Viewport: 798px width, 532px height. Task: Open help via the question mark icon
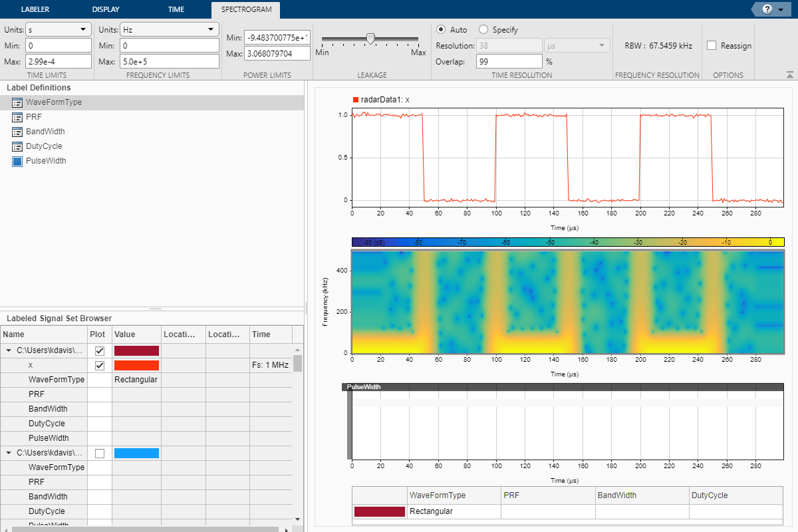[767, 9]
